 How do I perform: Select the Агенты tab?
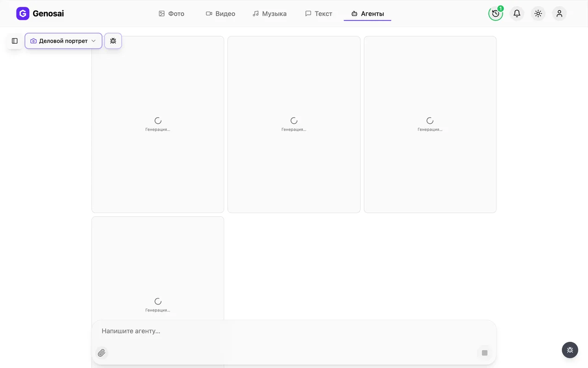367,14
